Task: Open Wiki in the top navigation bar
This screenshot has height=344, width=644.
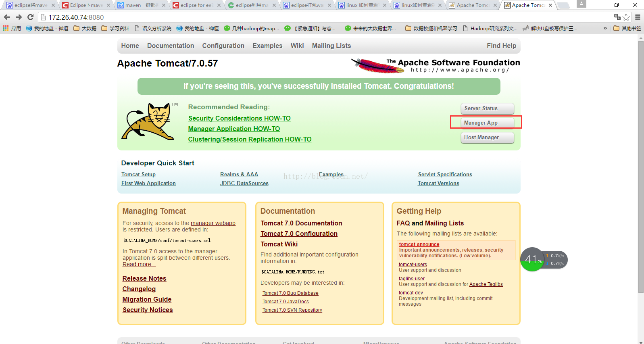Action: click(297, 46)
